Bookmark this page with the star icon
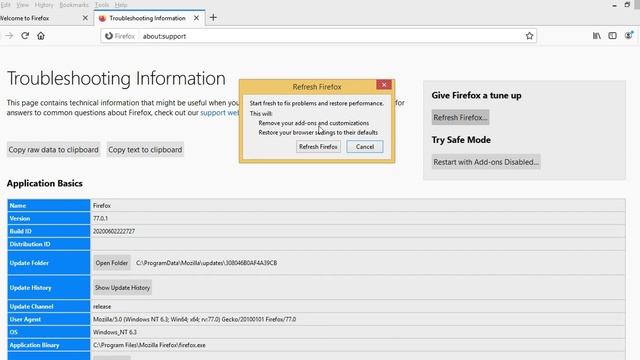Image resolution: width=640 pixels, height=360 pixels. coord(529,36)
